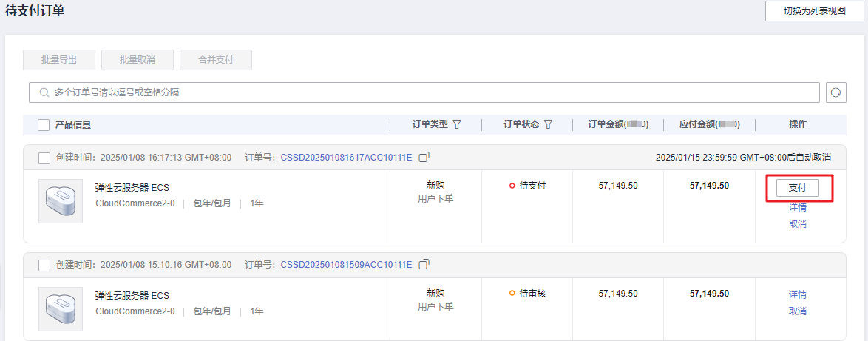Open 详情 for the pending-payment order
868x341 pixels.
pos(797,207)
